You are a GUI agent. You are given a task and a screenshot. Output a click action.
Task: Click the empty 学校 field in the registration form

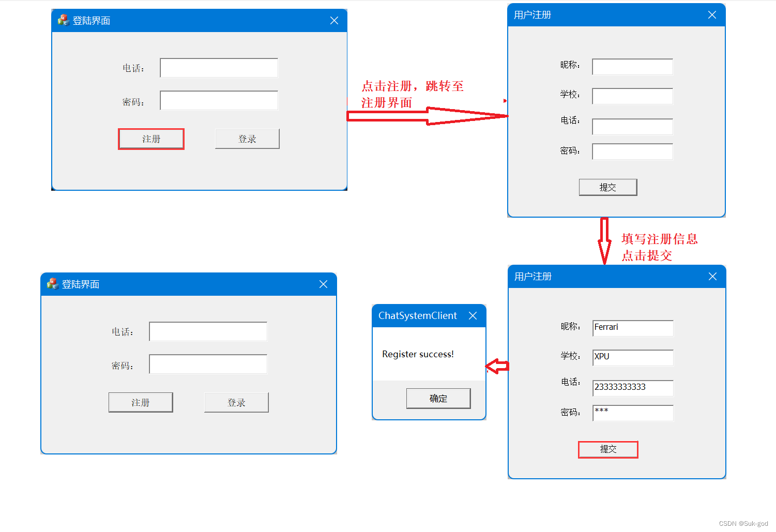coord(633,96)
